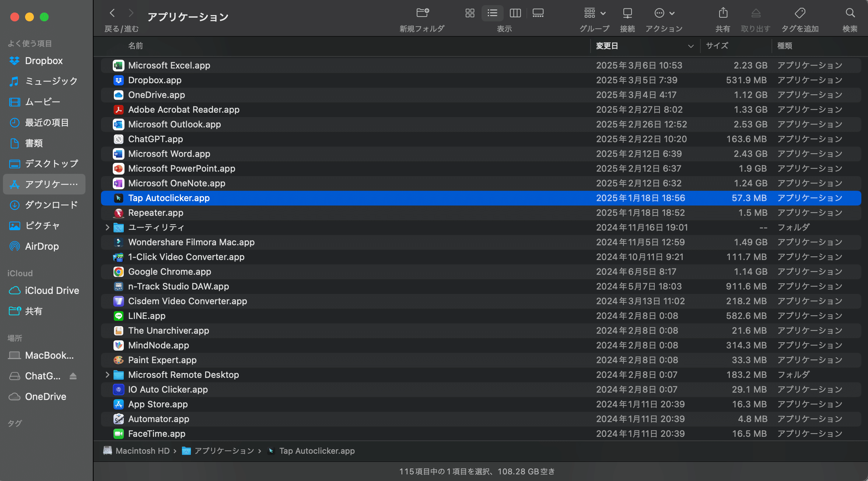This screenshot has width=868, height=481.
Task: Select ダウンロード in the sidebar
Action: point(51,205)
